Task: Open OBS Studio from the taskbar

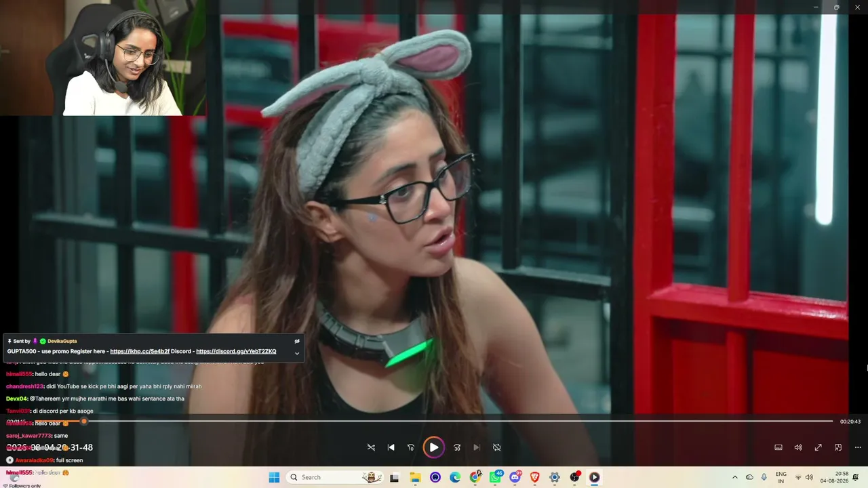Action: click(574, 477)
